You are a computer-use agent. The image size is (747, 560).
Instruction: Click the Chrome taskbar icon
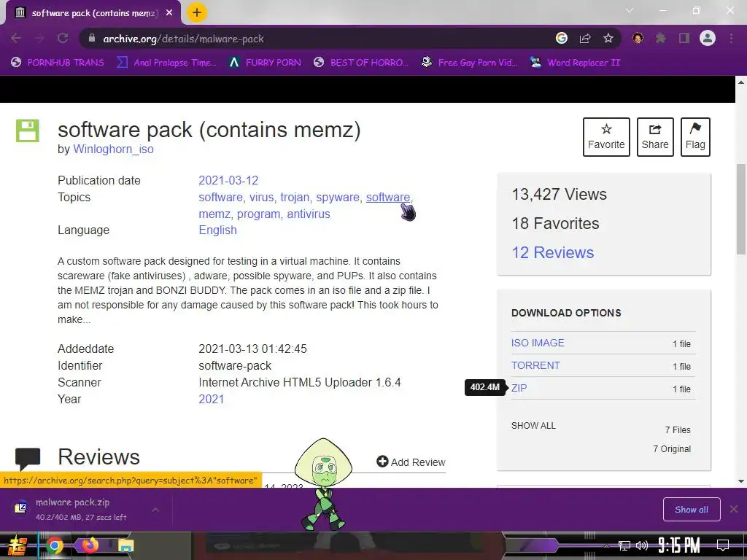(54, 545)
